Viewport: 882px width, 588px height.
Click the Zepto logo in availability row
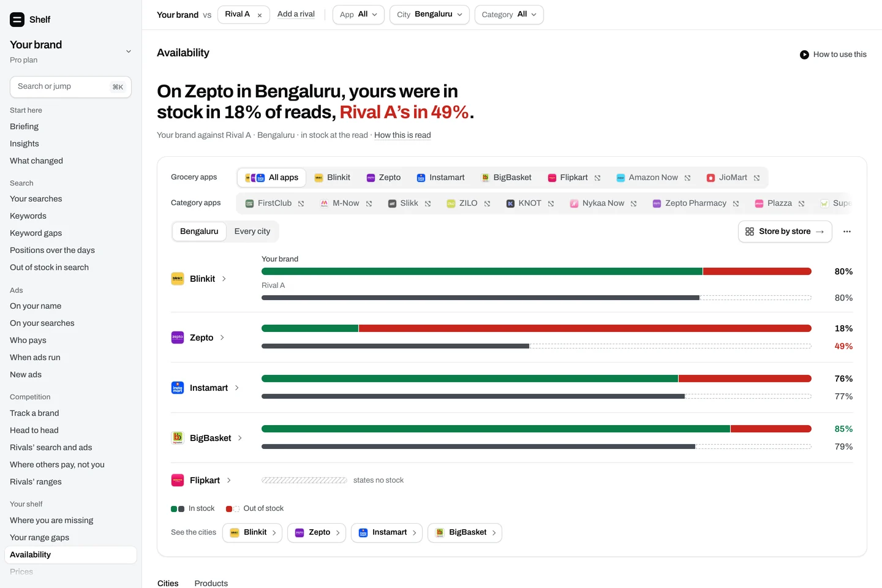tap(178, 337)
